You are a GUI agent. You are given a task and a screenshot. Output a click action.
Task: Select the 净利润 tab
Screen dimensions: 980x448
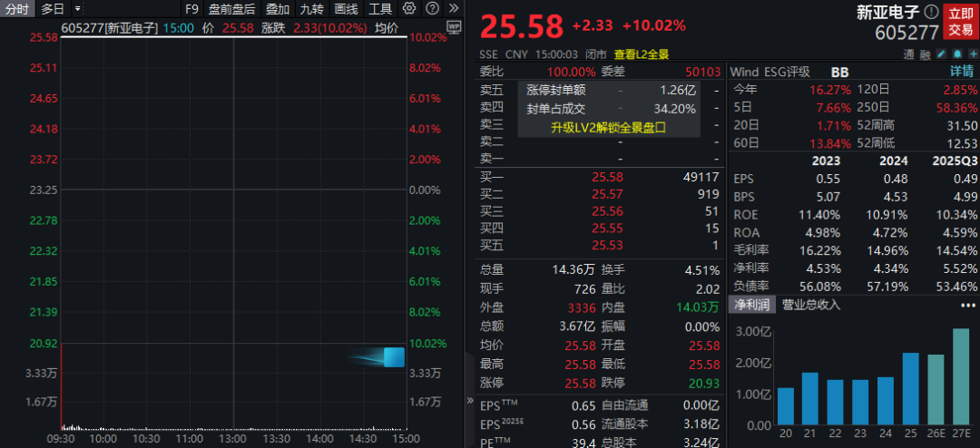751,305
